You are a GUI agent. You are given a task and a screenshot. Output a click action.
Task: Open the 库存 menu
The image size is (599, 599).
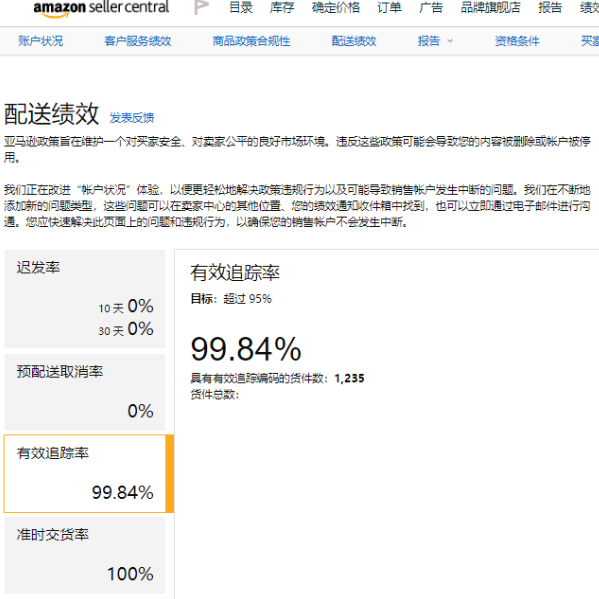tap(282, 7)
